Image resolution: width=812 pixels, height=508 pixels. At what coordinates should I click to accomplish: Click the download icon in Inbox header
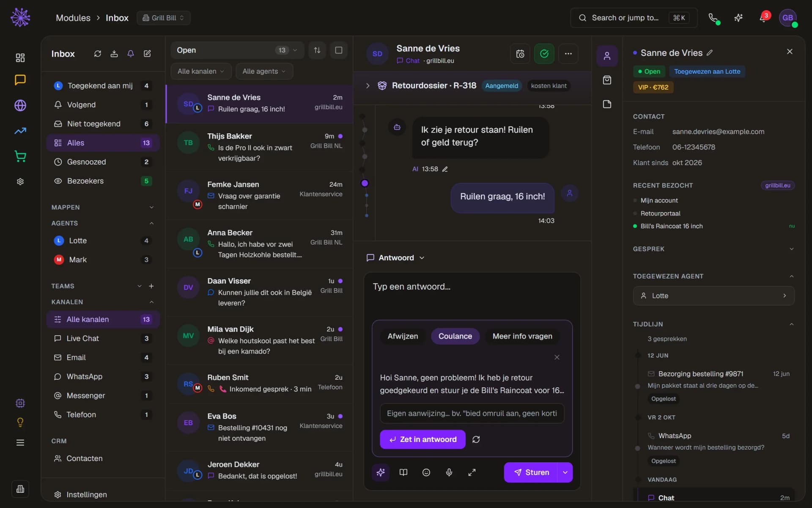(114, 54)
